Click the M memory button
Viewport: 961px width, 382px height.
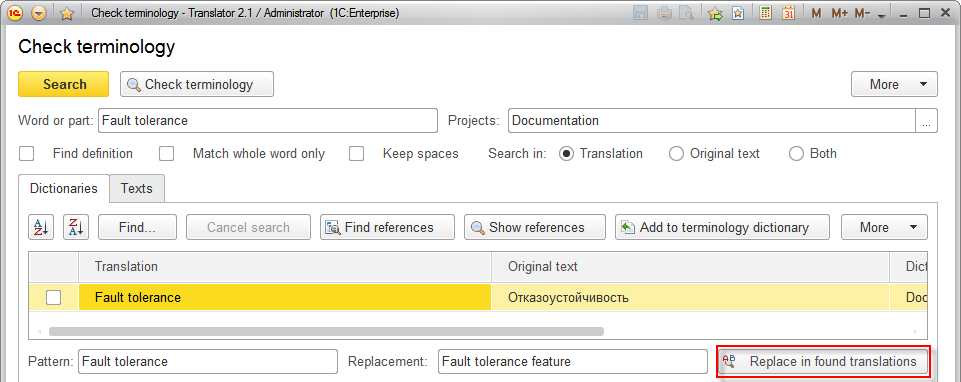pos(816,13)
